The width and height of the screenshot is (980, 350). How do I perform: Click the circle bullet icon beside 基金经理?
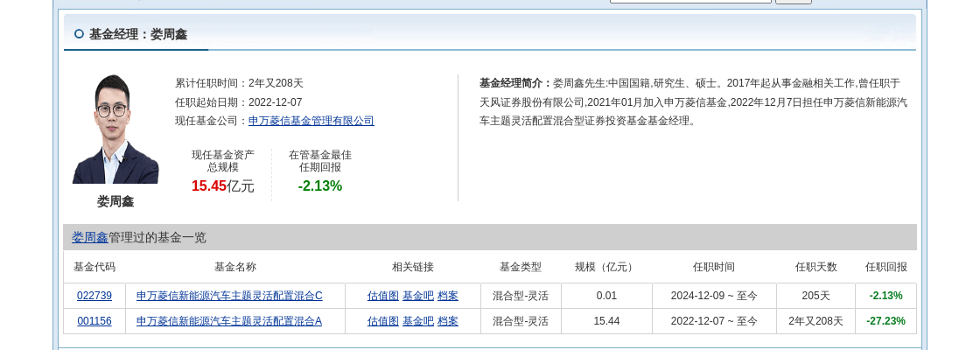(79, 34)
